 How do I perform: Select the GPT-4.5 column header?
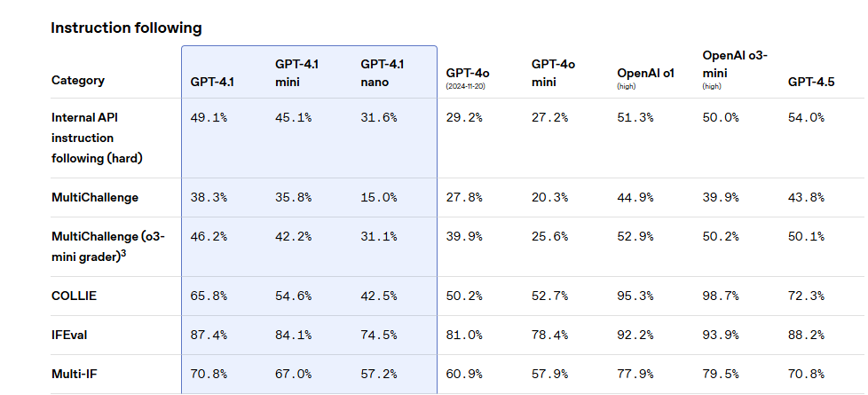pos(810,82)
